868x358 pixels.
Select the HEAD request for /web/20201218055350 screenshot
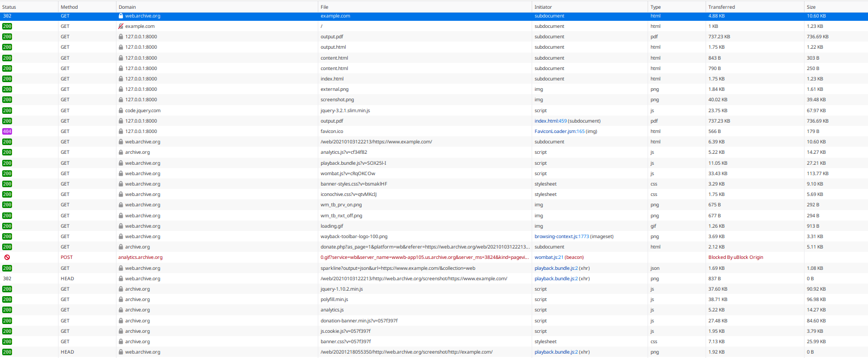coord(434,352)
